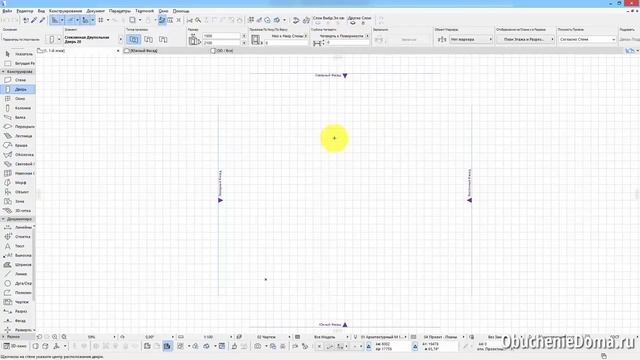Select the Stair (Лестница) tool
This screenshot has height=360, width=640.
pyautogui.click(x=18, y=136)
